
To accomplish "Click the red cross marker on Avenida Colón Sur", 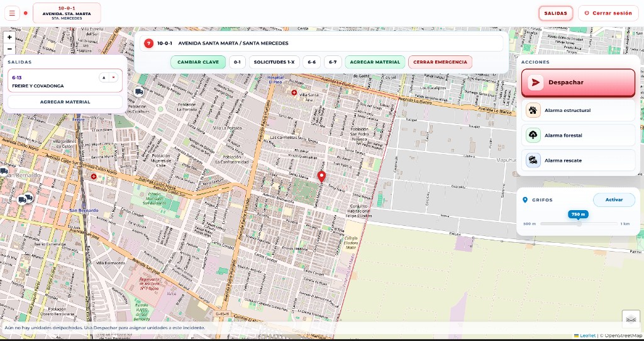I will point(94,176).
